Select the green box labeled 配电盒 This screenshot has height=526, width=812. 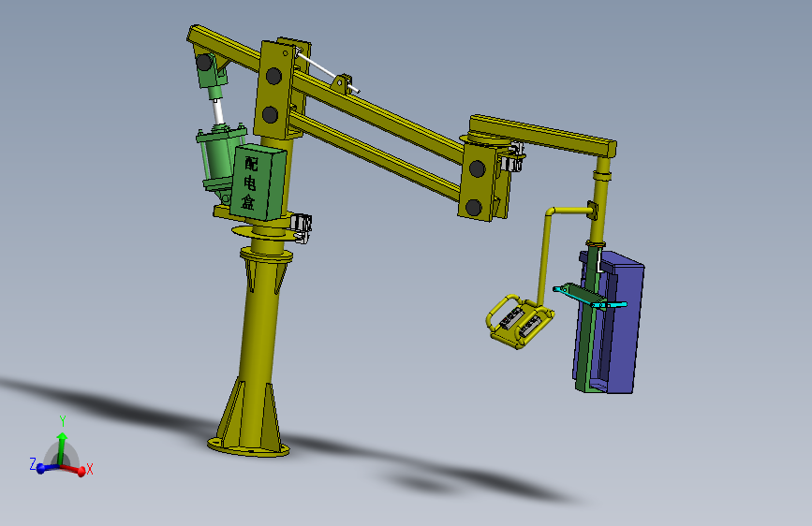coord(258,182)
